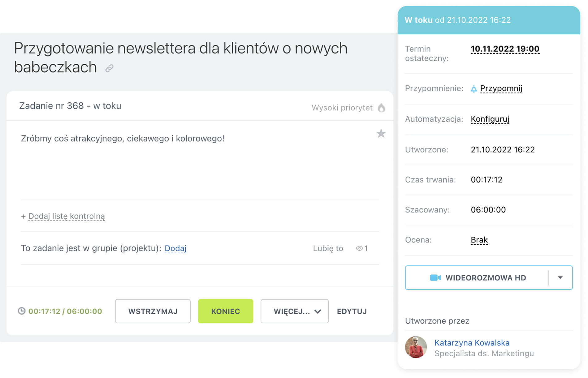Set rating by clicking Brak
The height and width of the screenshot is (378, 588).
click(479, 240)
